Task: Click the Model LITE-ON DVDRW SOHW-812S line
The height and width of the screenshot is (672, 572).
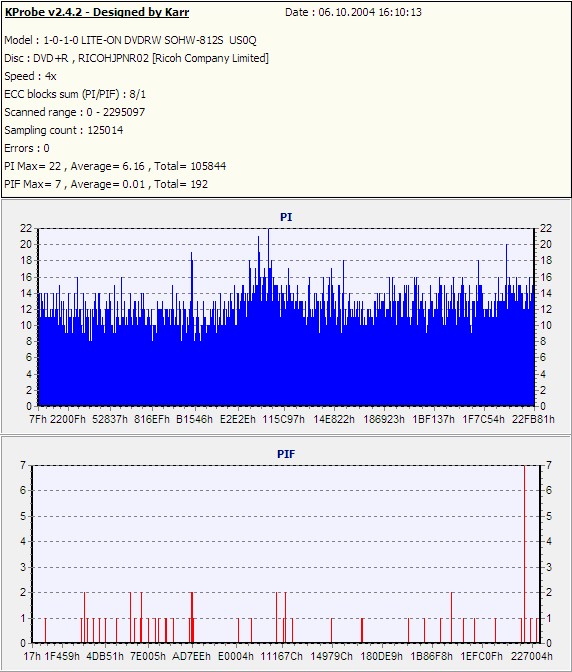Action: (130, 40)
